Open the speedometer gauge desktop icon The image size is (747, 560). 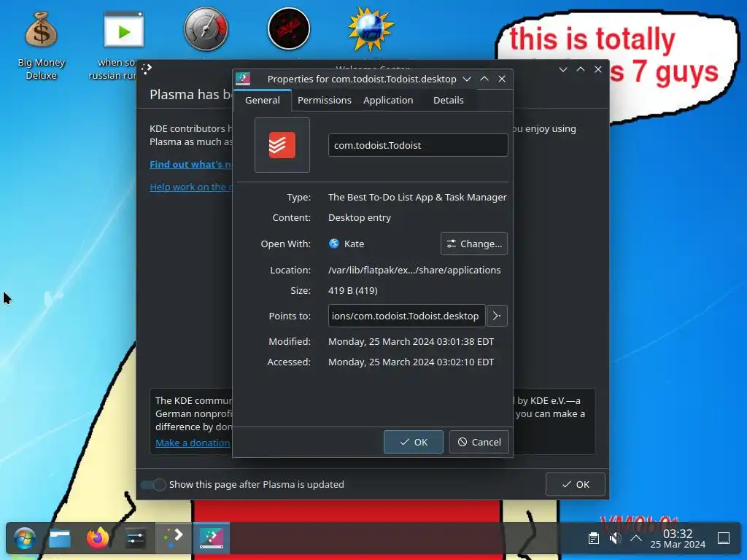click(206, 29)
